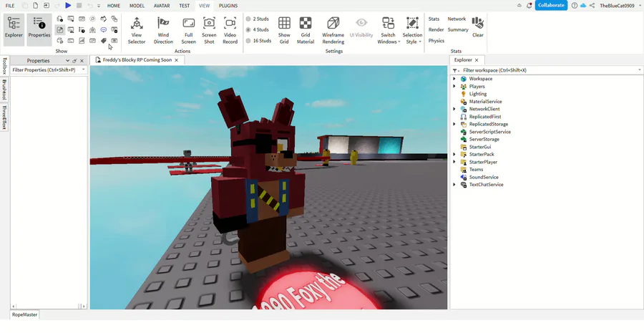Switch to the HOME ribbon tab

[x=114, y=6]
